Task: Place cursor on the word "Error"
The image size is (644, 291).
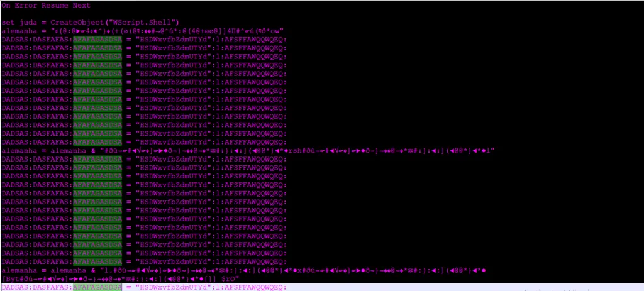Action: coord(26,5)
